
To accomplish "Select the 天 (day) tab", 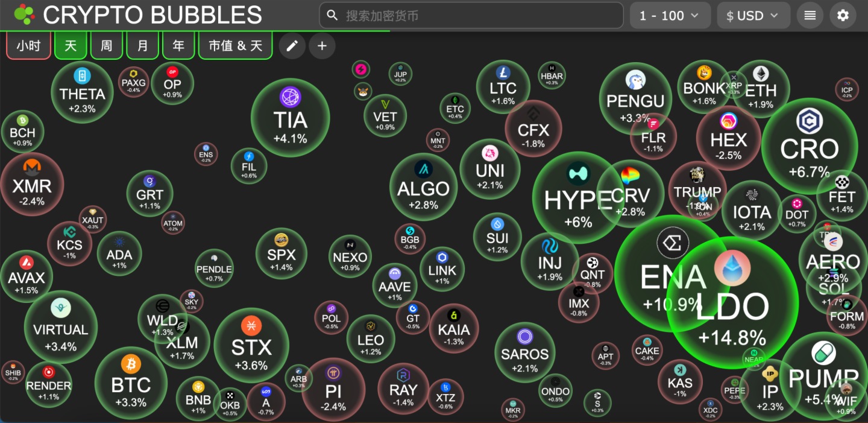I will 71,46.
